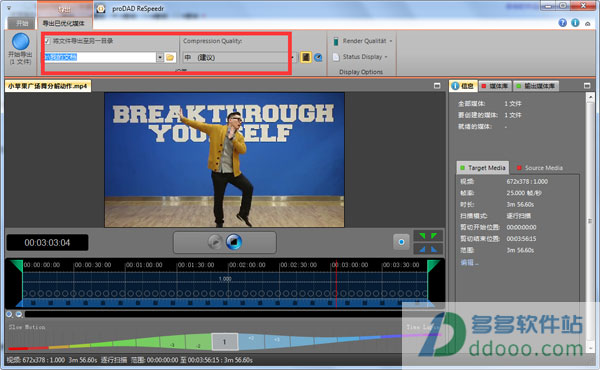Click the timeline horizontal scrollbar
The height and width of the screenshot is (370, 600).
coord(213,314)
